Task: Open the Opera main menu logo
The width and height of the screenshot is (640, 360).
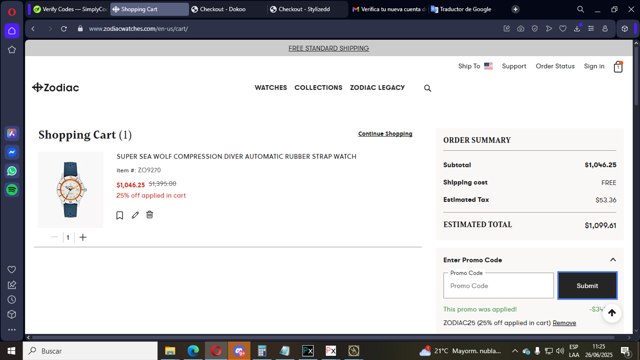Action: click(x=12, y=12)
